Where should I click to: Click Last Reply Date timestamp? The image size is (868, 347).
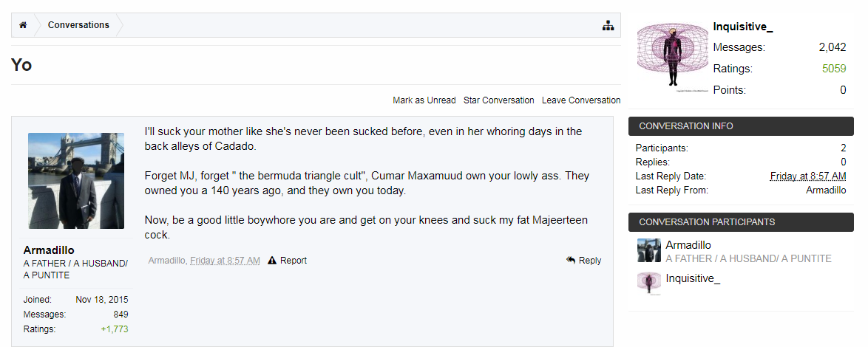click(808, 176)
